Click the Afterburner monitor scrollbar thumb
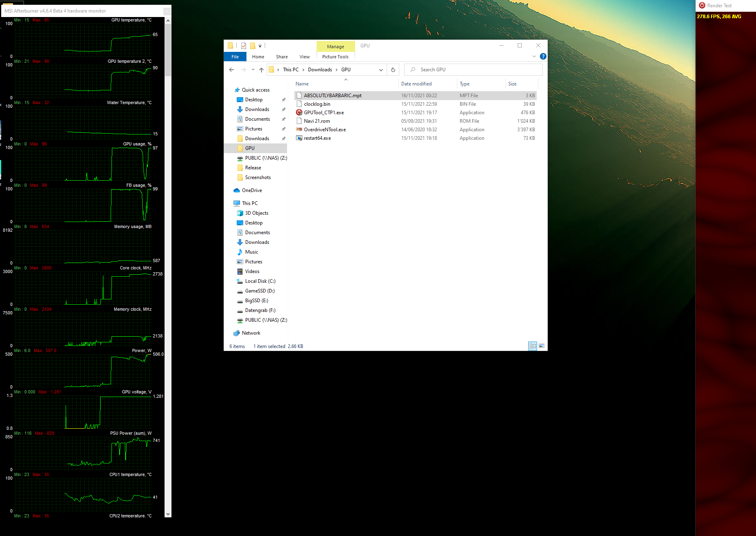756x536 pixels. [168, 50]
